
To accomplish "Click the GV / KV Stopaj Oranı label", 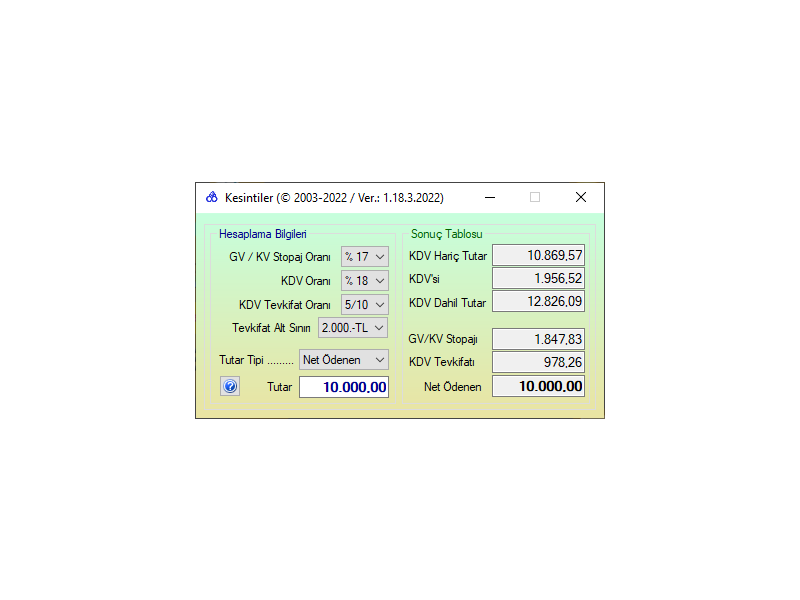I will pos(280,257).
